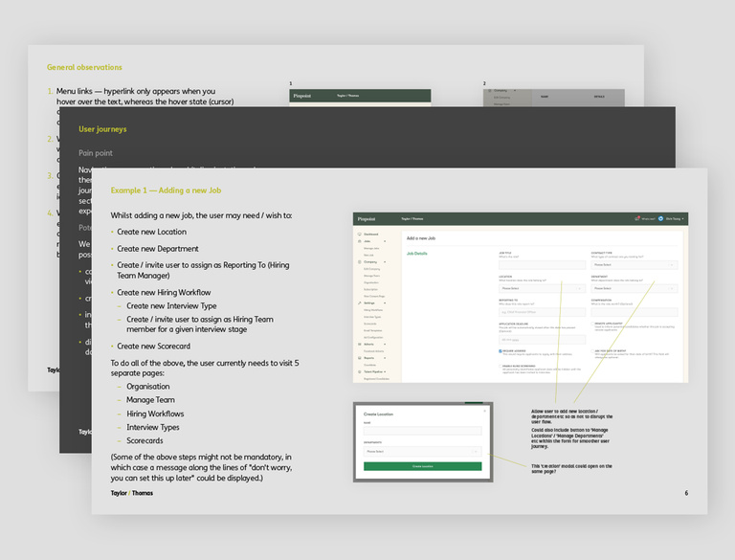Click the green Create location button

(422, 466)
